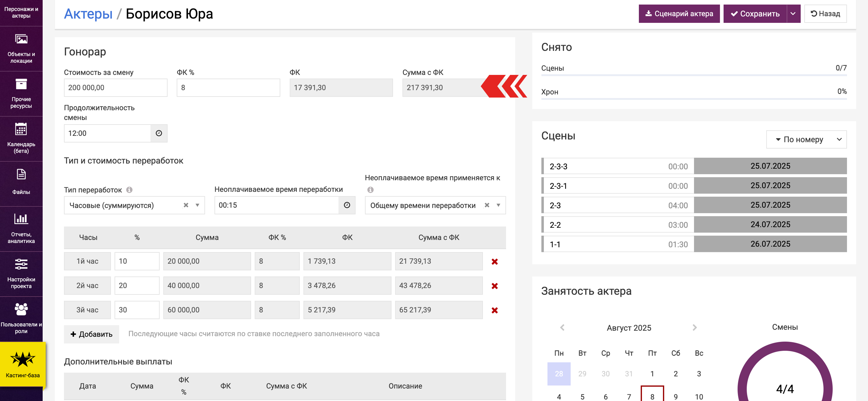Select scene 2-3-1 row

click(x=694, y=185)
